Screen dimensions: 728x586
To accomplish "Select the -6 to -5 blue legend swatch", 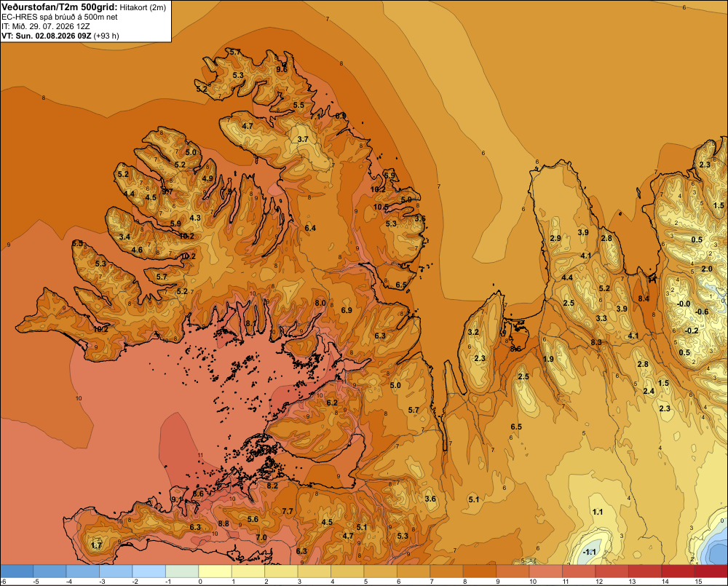I will (x=17, y=571).
